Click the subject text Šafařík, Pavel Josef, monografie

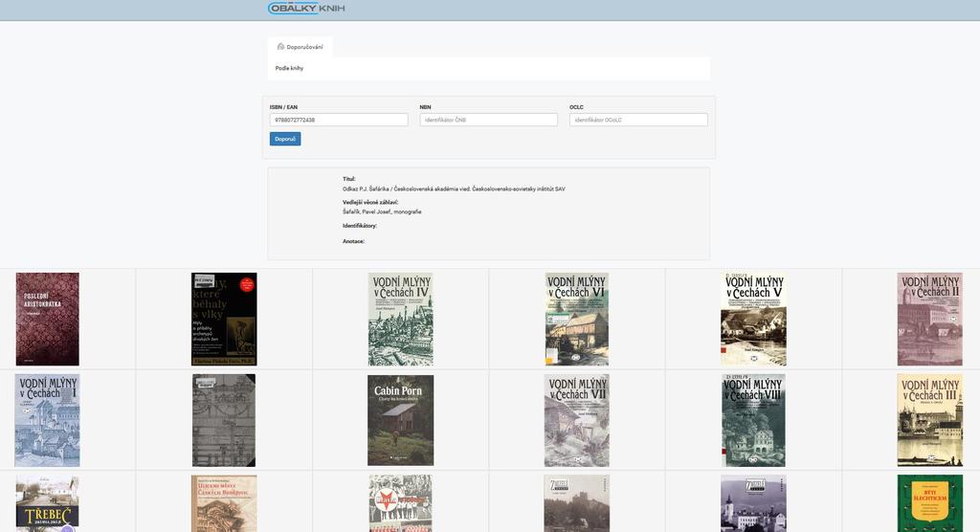(382, 211)
